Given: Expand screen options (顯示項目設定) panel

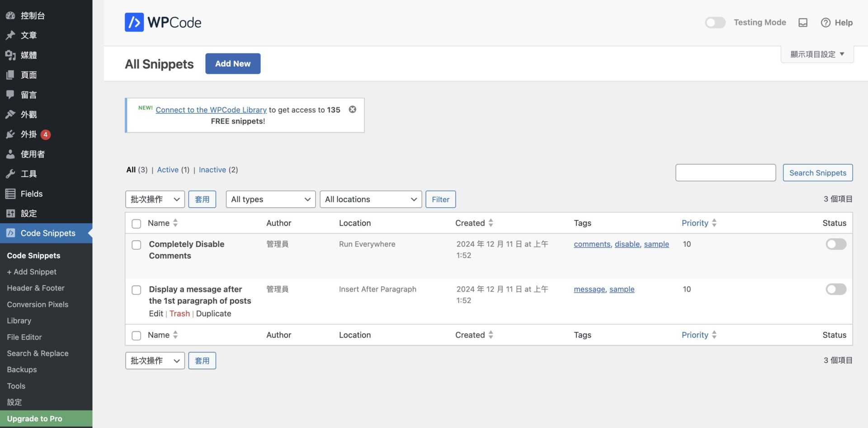Looking at the screenshot, I should coord(817,54).
